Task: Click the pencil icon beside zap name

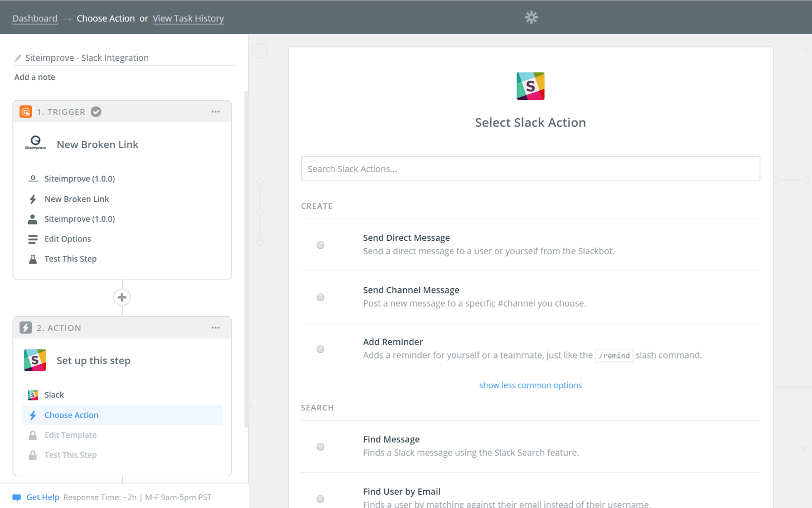Action: [x=18, y=58]
